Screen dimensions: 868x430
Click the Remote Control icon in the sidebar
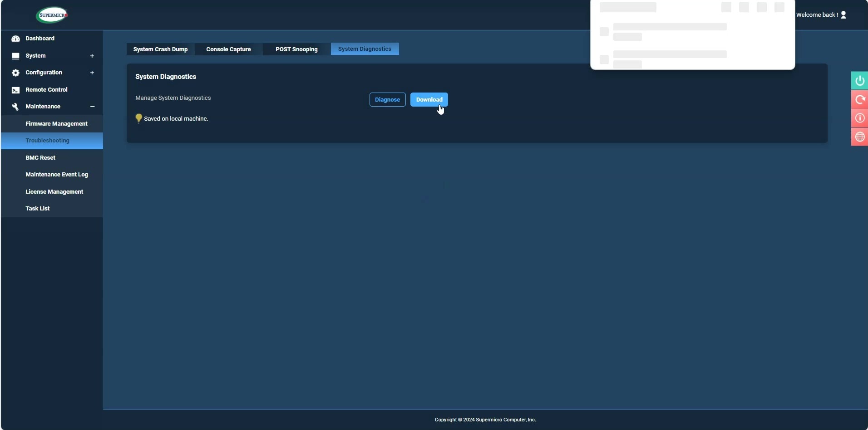(x=15, y=90)
